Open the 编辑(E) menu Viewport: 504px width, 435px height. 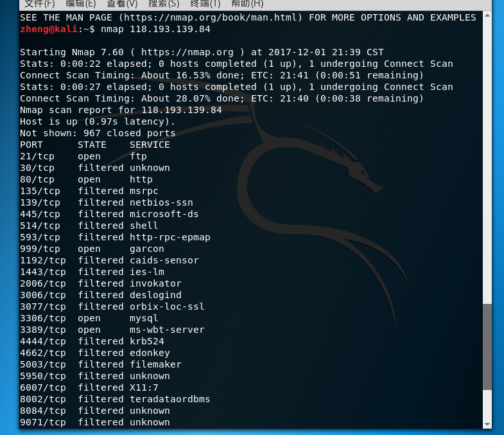pos(81,4)
